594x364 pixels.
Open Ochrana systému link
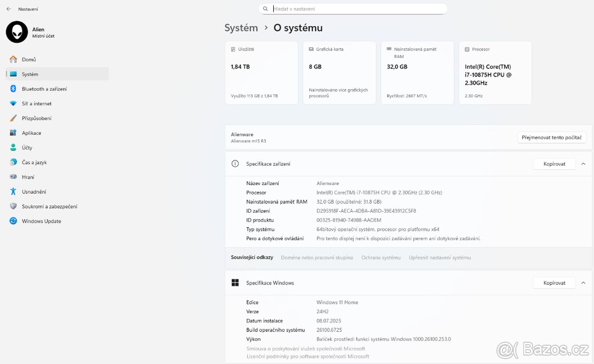tap(381, 258)
